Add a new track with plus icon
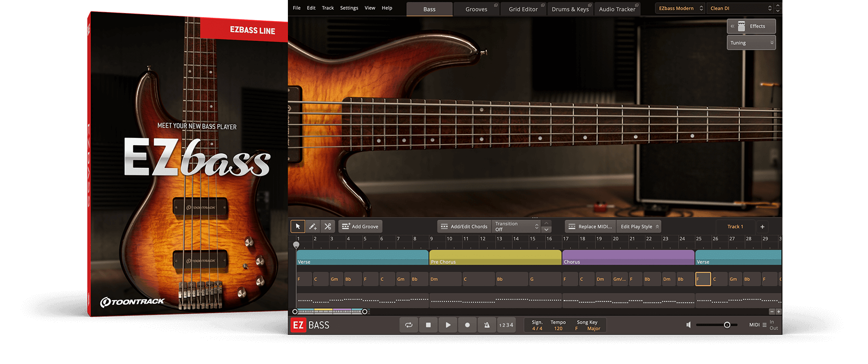The width and height of the screenshot is (868, 364). tap(762, 226)
